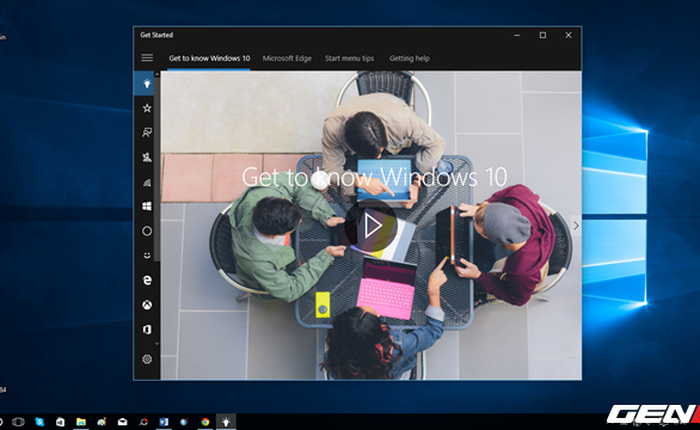The height and width of the screenshot is (430, 700).
Task: Open the Xbox section icon in sidebar
Action: tap(147, 305)
